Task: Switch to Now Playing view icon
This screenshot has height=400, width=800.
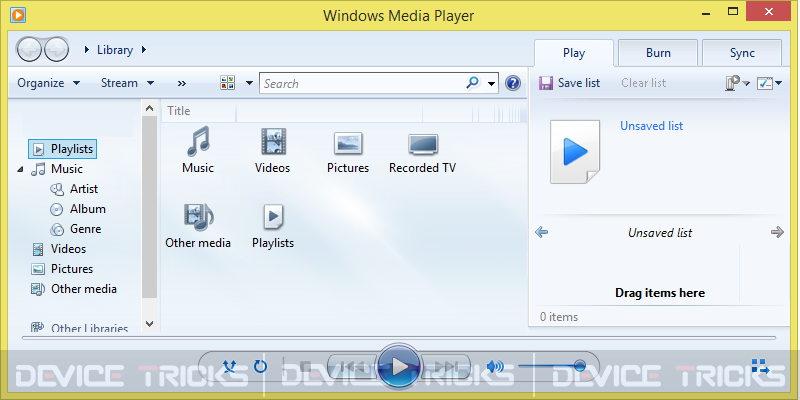Action: tap(761, 366)
